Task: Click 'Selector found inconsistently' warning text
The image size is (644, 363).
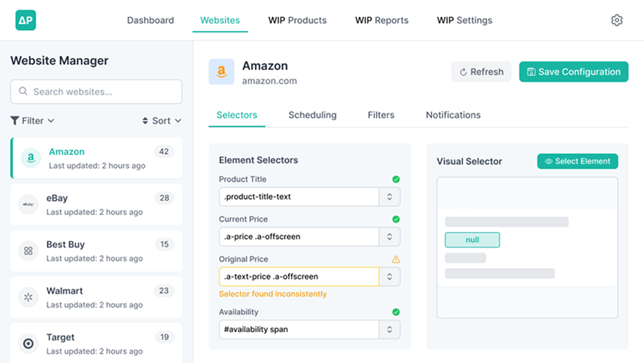Action: 273,294
